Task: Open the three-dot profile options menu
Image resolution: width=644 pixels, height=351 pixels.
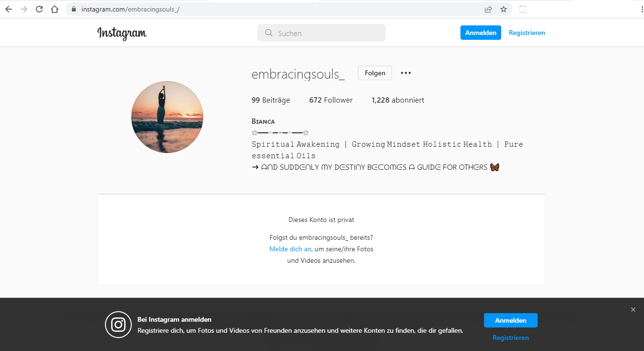Action: 406,73
